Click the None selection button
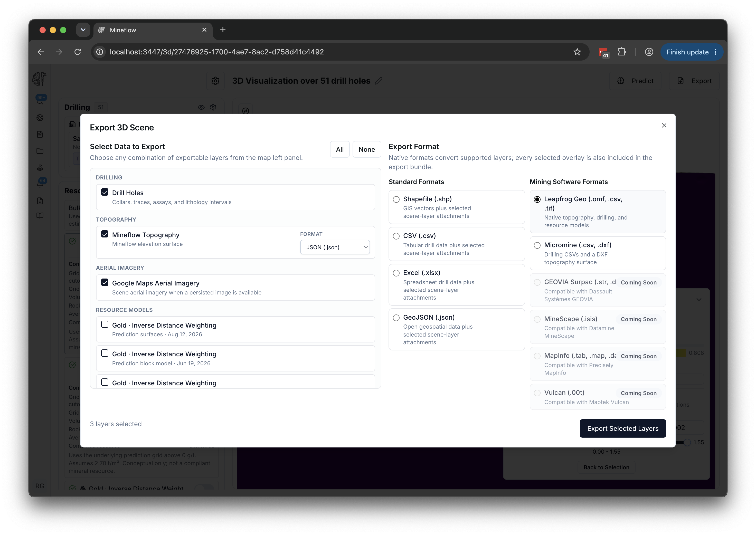 366,149
